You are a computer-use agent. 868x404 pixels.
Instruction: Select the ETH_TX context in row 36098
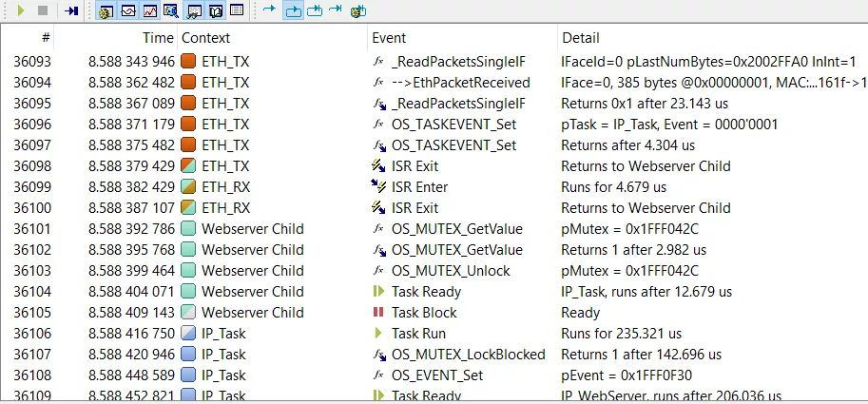click(225, 166)
